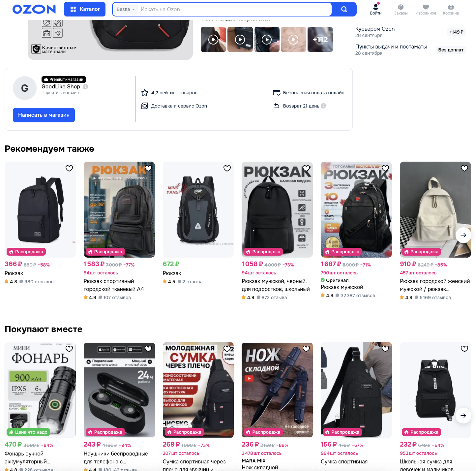Screen dimensions: 476x471
Task: Click the search magnifier button
Action: pyautogui.click(x=344, y=9)
